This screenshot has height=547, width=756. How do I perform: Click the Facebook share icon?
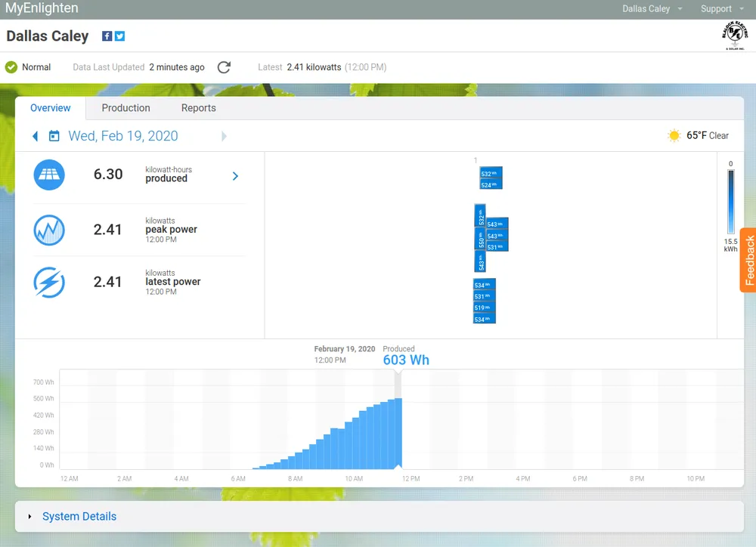pyautogui.click(x=107, y=36)
